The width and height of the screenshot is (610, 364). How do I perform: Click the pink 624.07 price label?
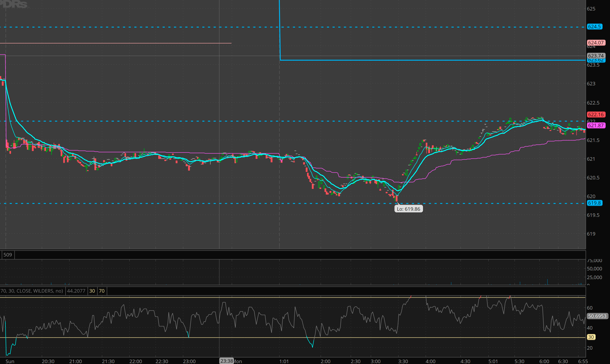pyautogui.click(x=596, y=43)
